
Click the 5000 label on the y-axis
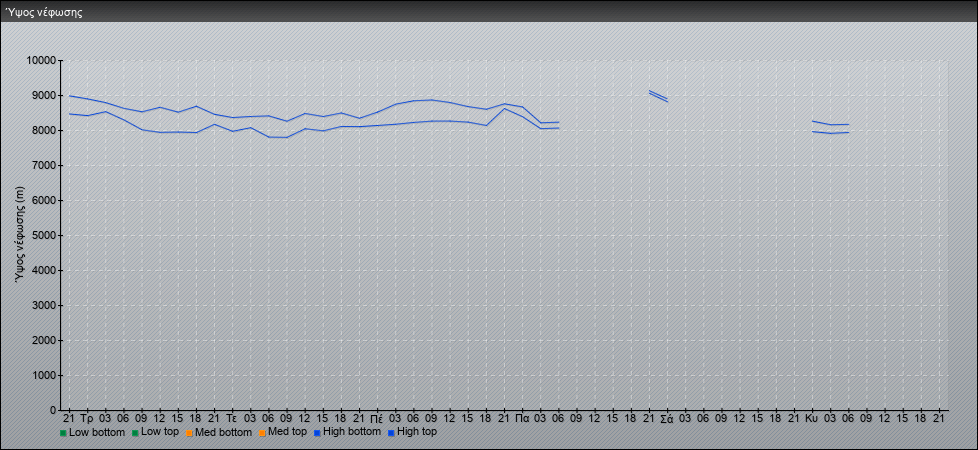coord(43,236)
